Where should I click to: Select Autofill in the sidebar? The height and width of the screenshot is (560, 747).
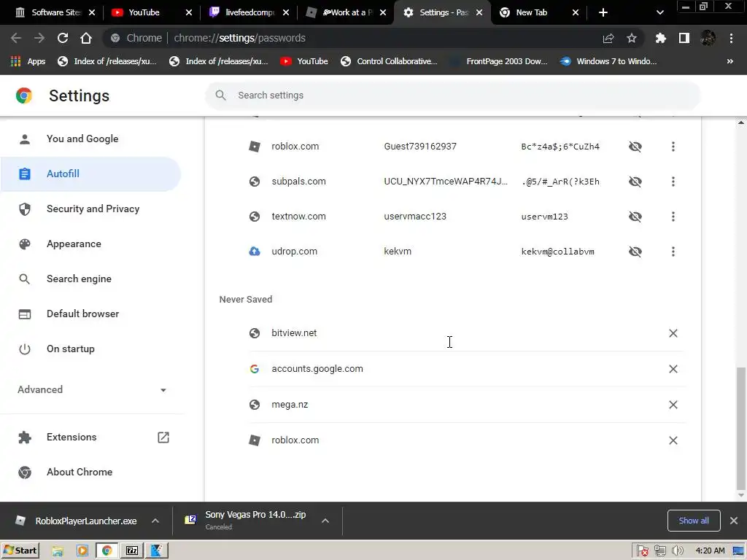click(90, 174)
